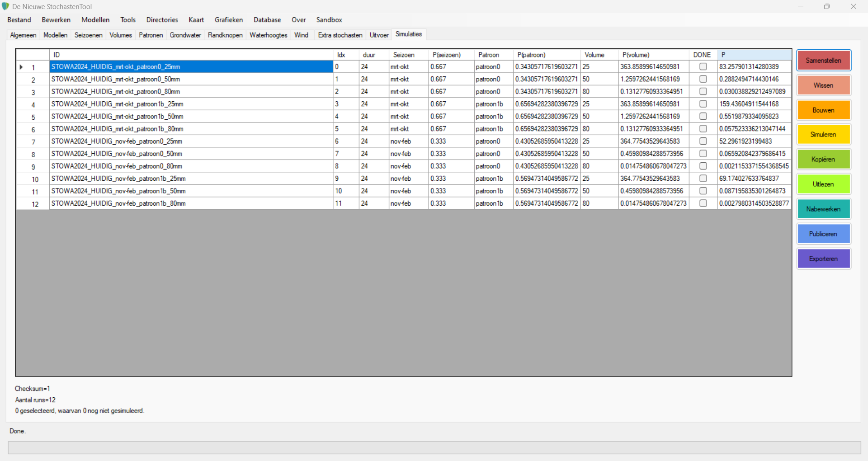Viewport: 868px width, 461px height.
Task: Sort by the Volume column header
Action: 599,55
